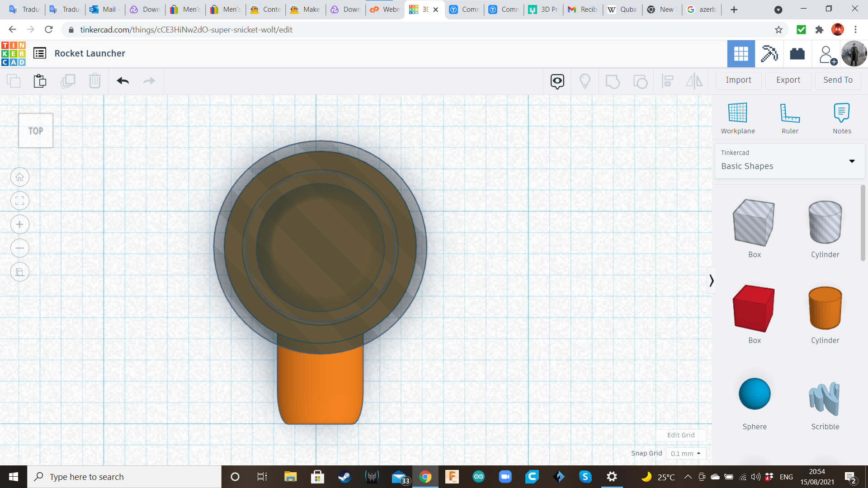This screenshot has width=868, height=488.
Task: Click the Zoom out minus button
Action: pyautogui.click(x=20, y=248)
